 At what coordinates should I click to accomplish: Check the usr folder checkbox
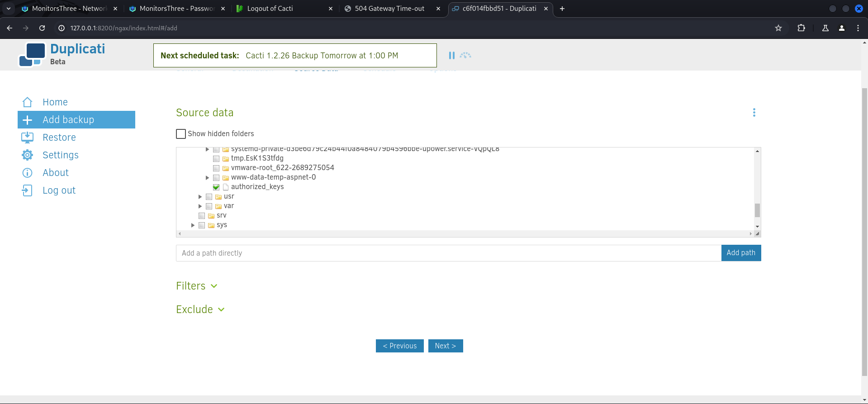tap(209, 197)
